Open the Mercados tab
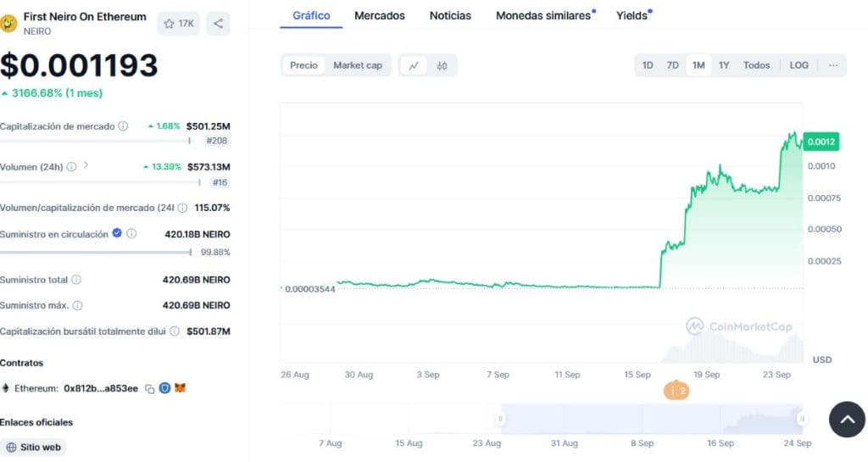 [x=380, y=15]
